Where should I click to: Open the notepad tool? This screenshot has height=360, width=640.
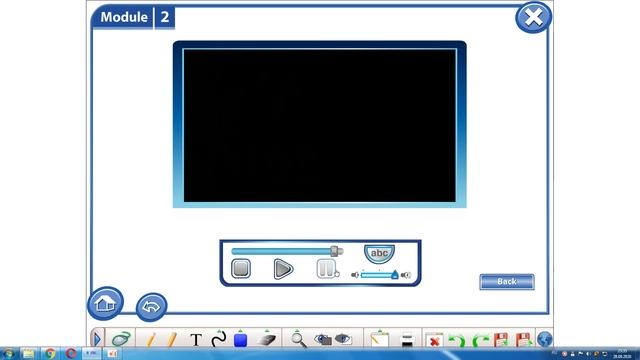[380, 339]
